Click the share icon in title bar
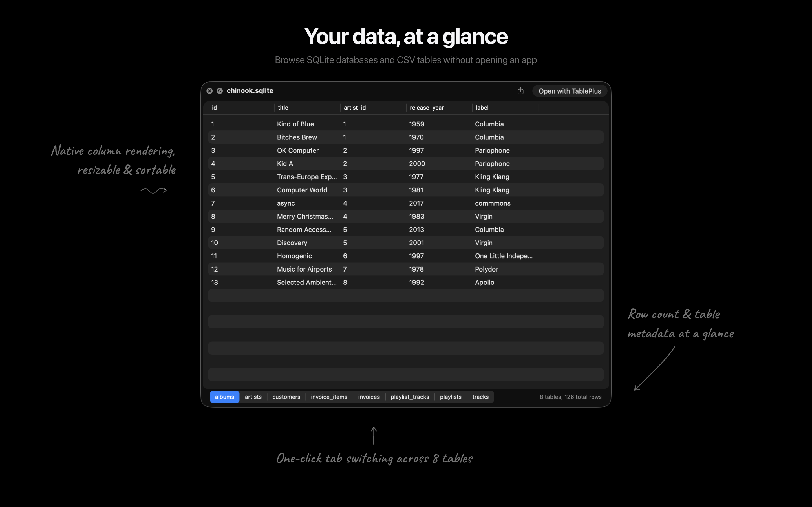 (x=520, y=91)
